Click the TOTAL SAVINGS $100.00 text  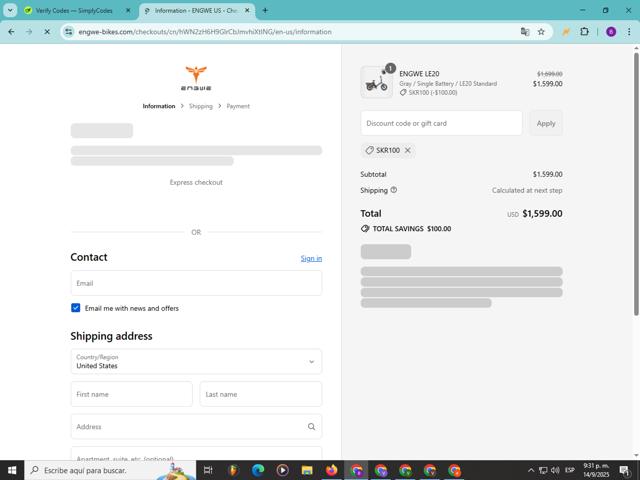coord(412,229)
